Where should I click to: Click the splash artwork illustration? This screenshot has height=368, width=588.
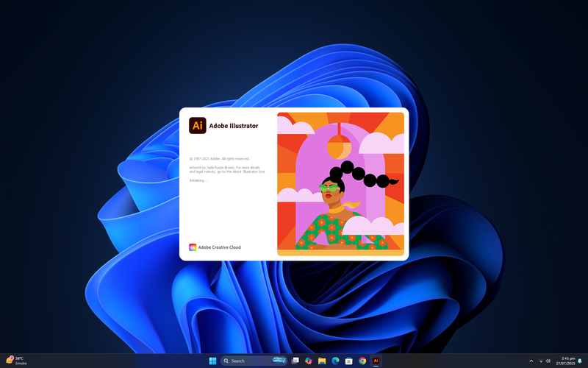tap(340, 184)
